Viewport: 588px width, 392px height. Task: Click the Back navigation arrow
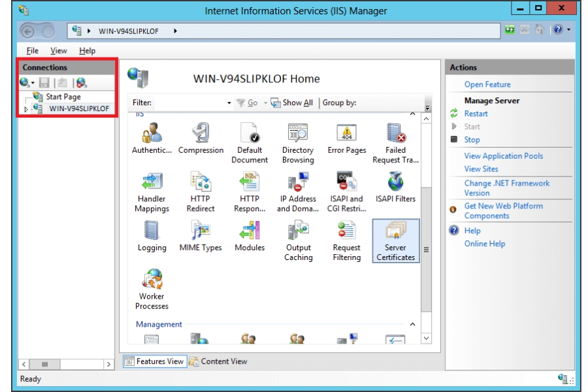click(27, 31)
